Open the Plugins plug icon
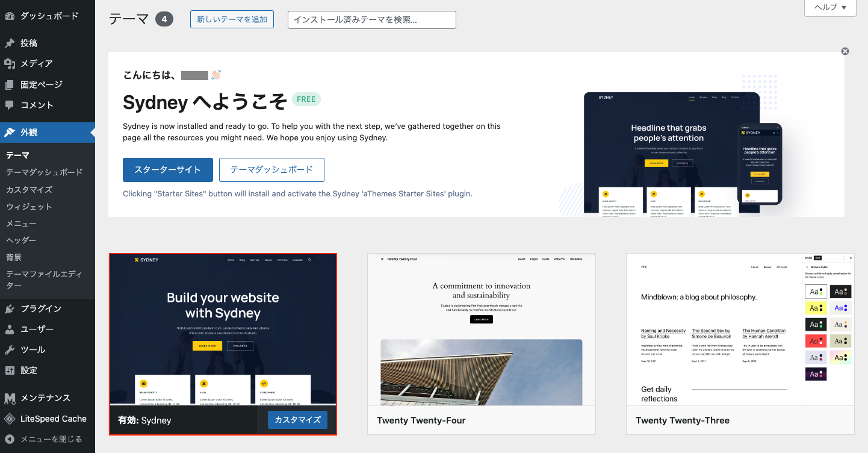Image resolution: width=868 pixels, height=453 pixels. point(10,309)
